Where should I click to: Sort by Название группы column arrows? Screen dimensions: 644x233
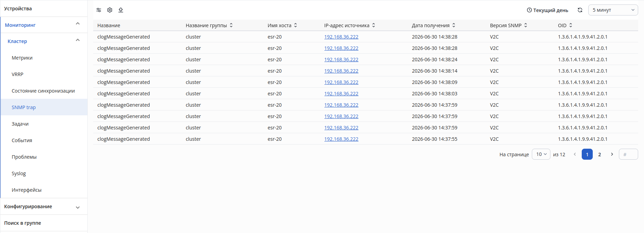tap(231, 25)
